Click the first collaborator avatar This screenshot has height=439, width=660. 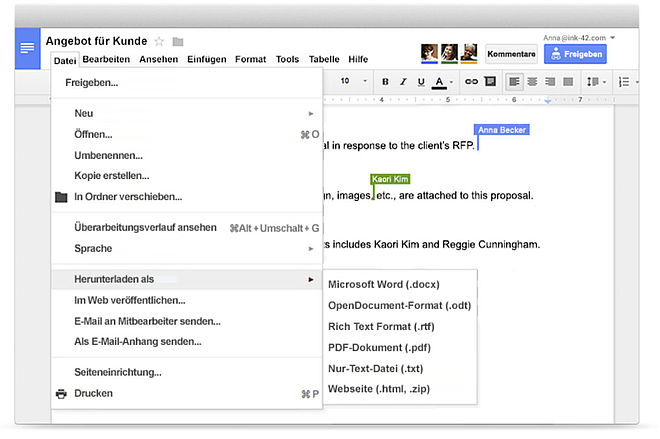[429, 53]
